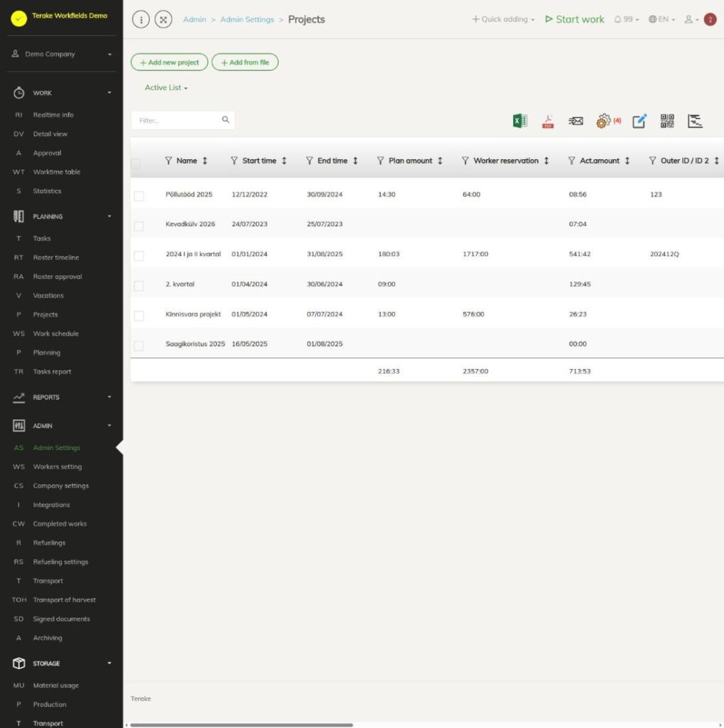Check the Põllutööd 2025 row checkbox
Viewport: 724px width, 728px height.
click(139, 196)
